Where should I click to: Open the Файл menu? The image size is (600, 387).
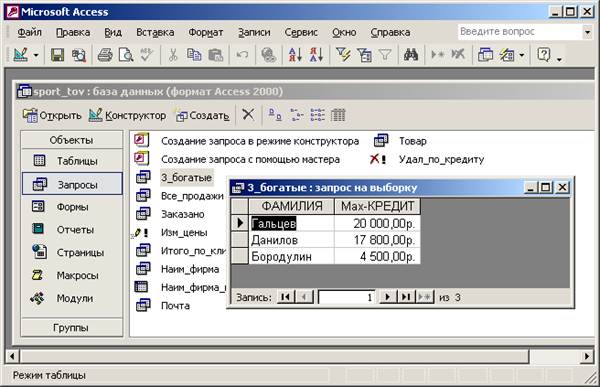pyautogui.click(x=29, y=33)
